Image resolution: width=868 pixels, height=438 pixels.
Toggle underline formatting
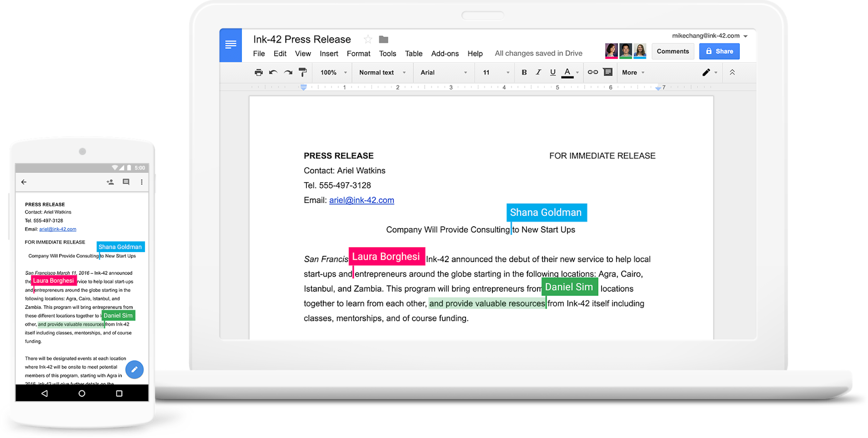553,72
